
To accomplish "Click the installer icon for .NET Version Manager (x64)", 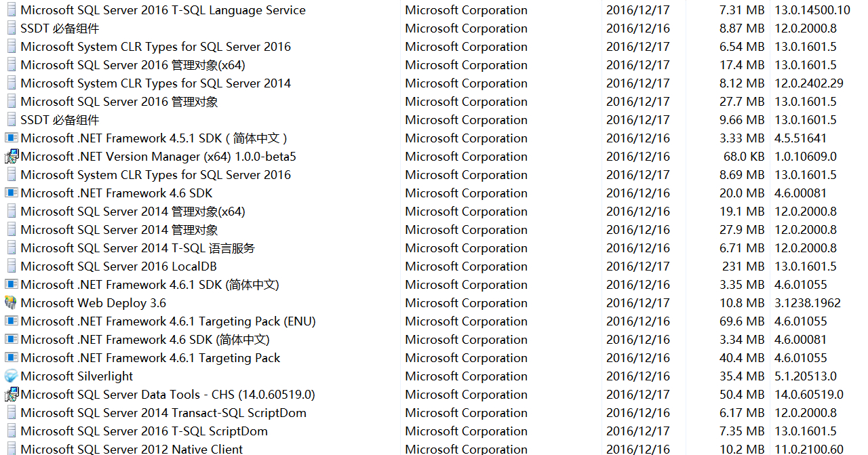I will pos(11,156).
